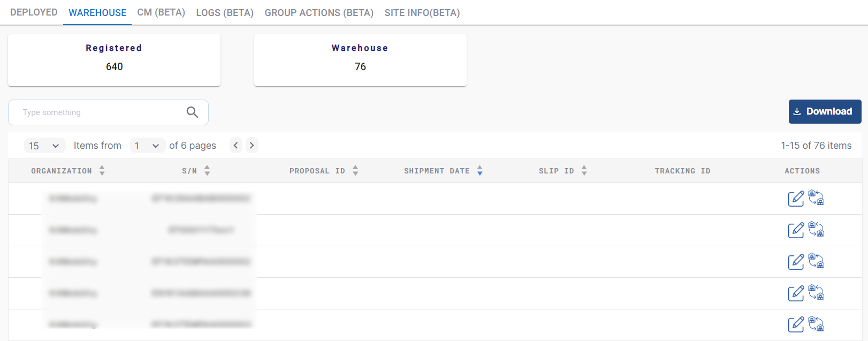Click the transfer icon in the first row
868x341 pixels.
816,198
